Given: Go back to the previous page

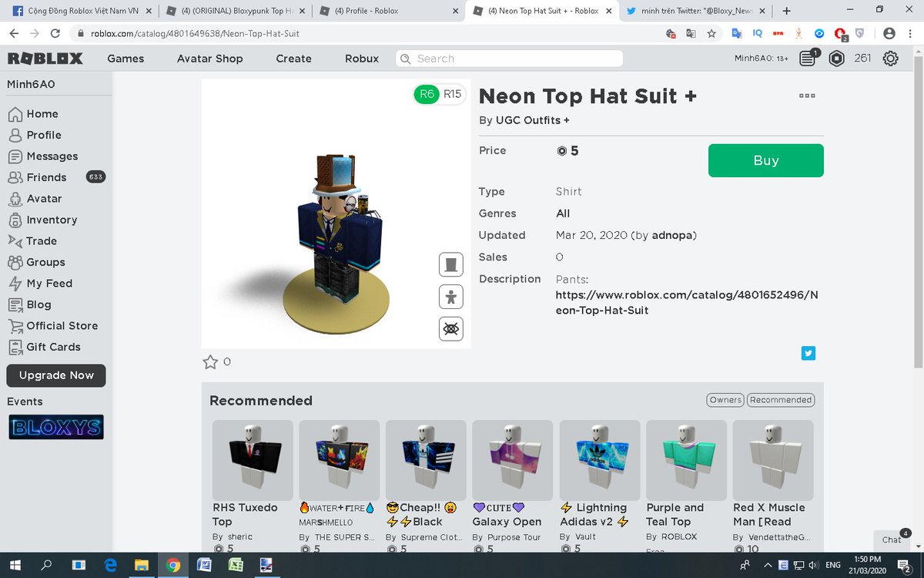Looking at the screenshot, I should [14, 34].
